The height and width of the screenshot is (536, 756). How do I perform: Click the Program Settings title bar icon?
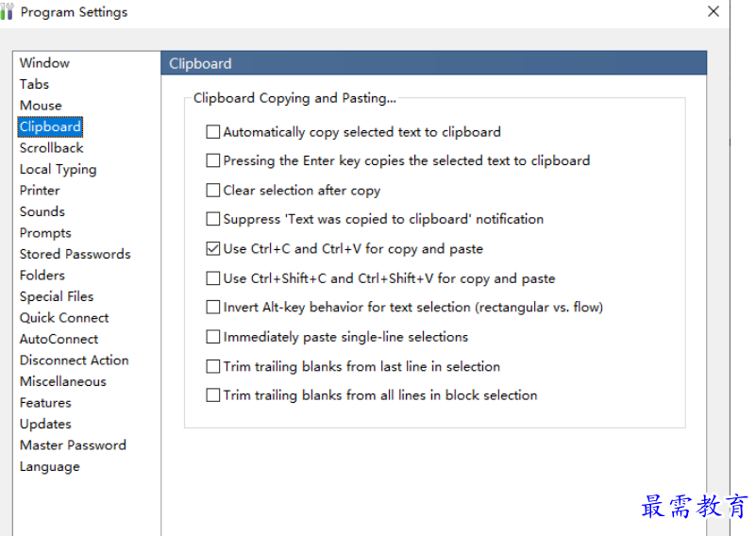[x=8, y=11]
